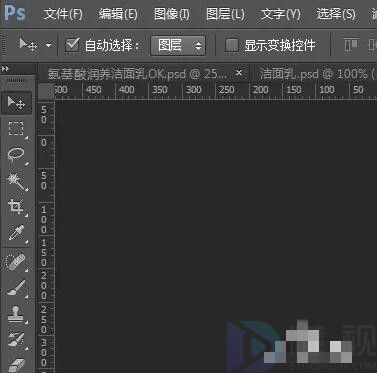
Task: Expand the toolbox with double-arrow icon
Action: point(5,69)
